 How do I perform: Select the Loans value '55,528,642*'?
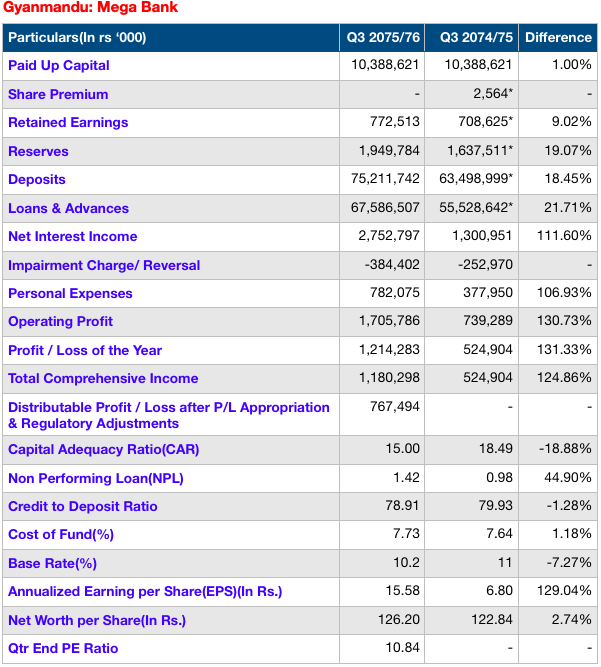[476, 208]
